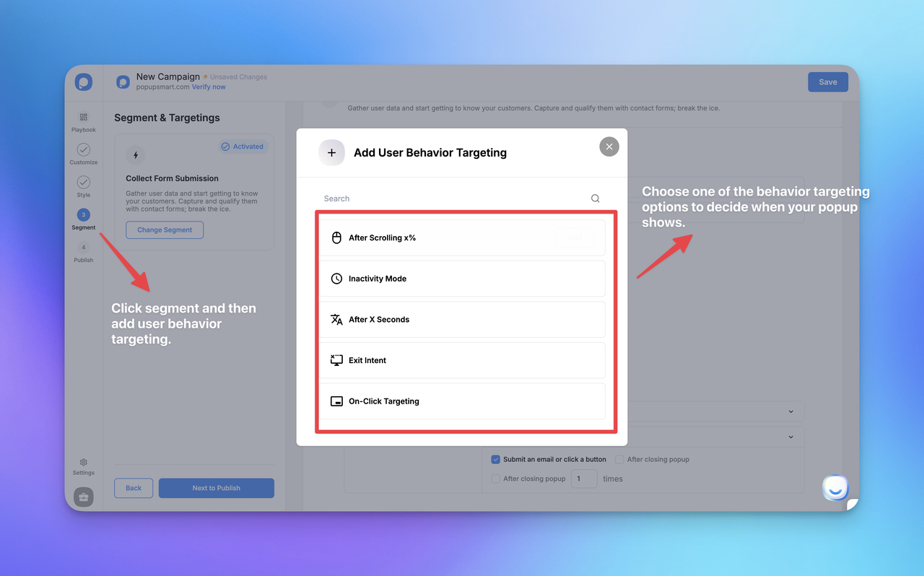Click the lightning bolt on Collect Form Submission
The height and width of the screenshot is (576, 924).
[136, 154]
